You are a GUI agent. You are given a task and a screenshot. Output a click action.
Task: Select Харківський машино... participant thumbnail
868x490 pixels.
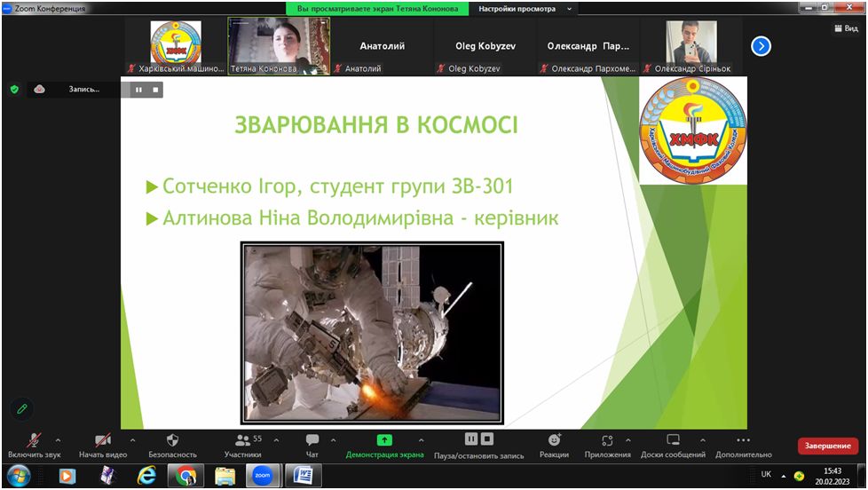click(176, 46)
